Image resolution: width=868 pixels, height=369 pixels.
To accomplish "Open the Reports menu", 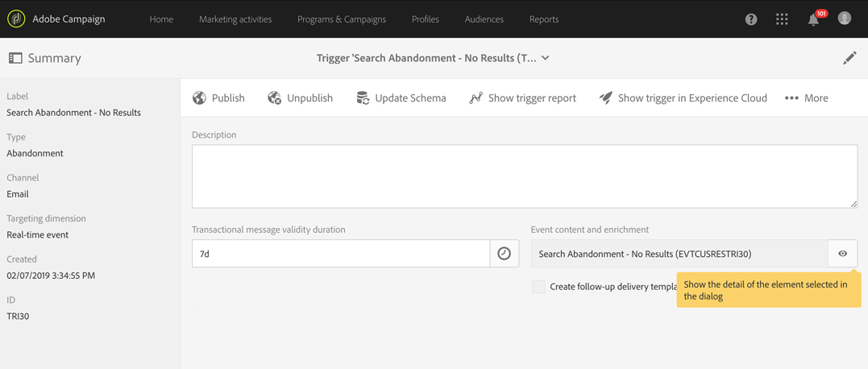I will pyautogui.click(x=543, y=19).
